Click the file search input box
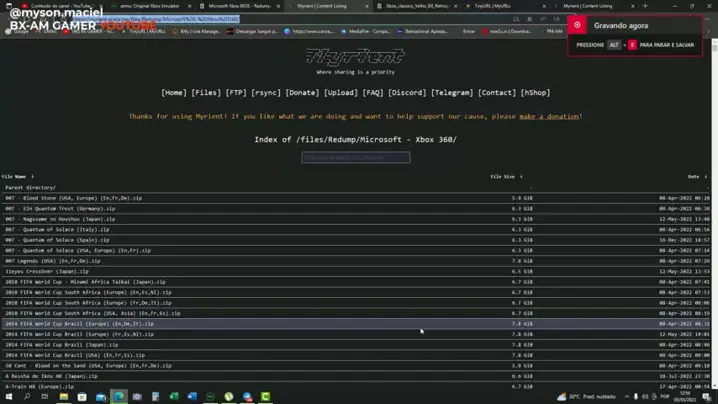The width and height of the screenshot is (718, 404). coord(356,158)
